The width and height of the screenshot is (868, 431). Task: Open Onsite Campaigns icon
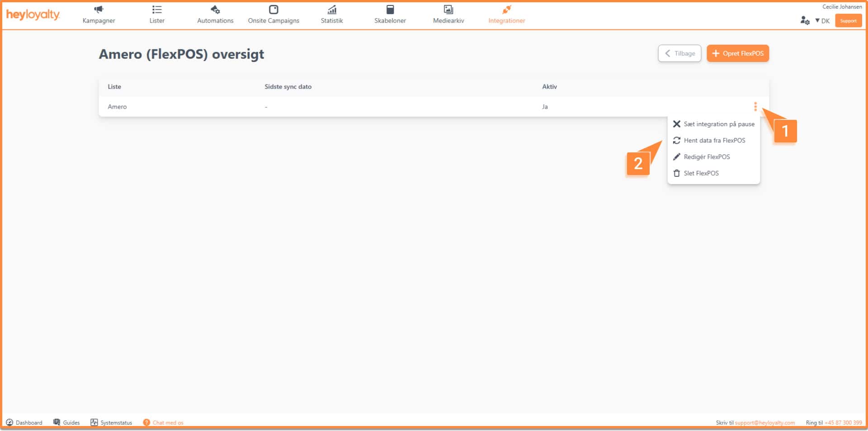pyautogui.click(x=274, y=9)
